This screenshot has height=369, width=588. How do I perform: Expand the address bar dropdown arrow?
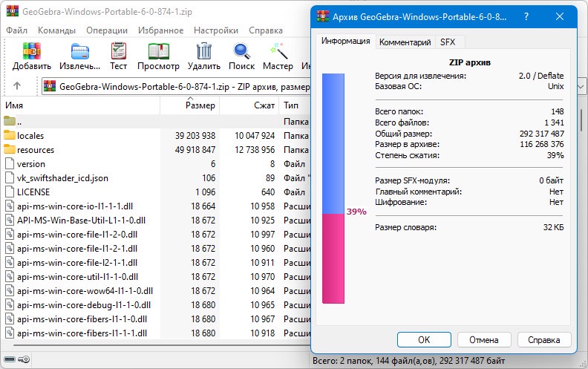581,87
